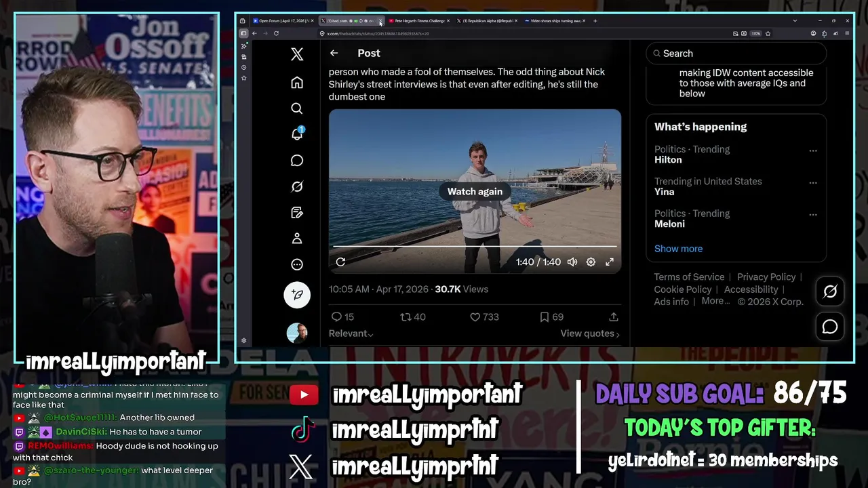Click the What's happening heading
868x488 pixels.
[701, 127]
